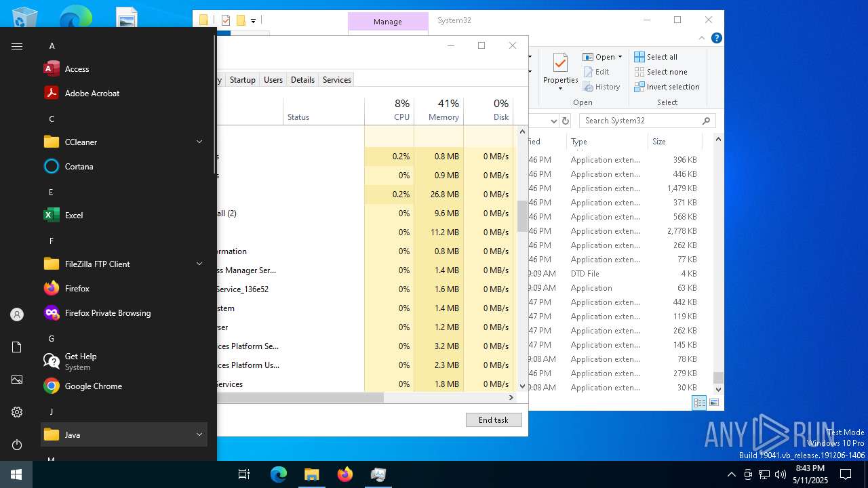Open Pictures from Start sidebar
868x488 pixels.
(x=17, y=380)
